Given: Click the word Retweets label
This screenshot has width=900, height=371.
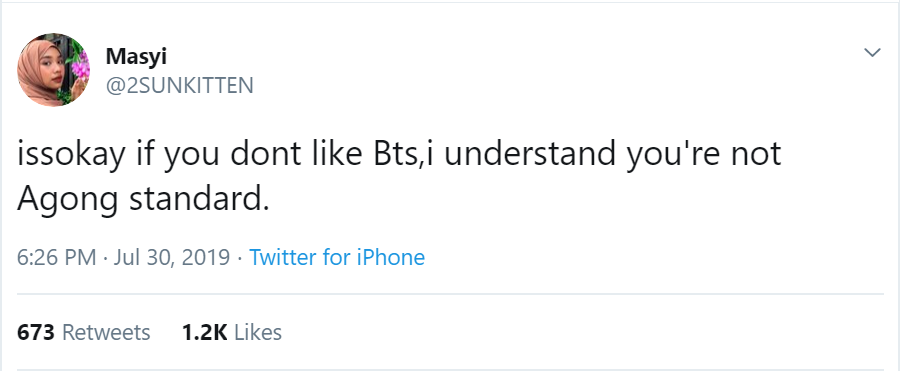Looking at the screenshot, I should coord(106,332).
